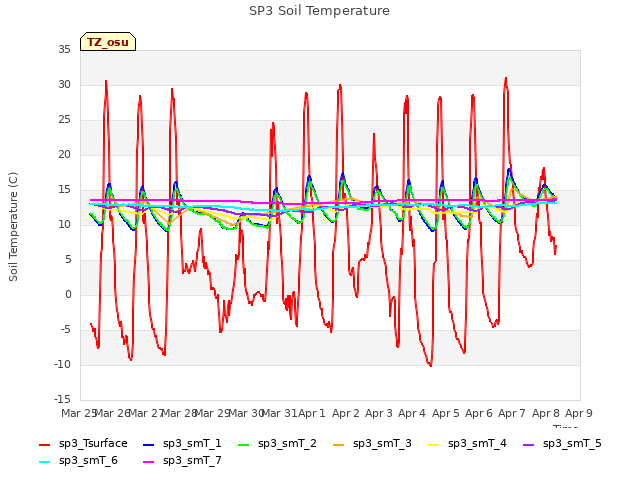Click the SP3 Soil Temperature chart title
The image size is (640, 480).
point(319,11)
